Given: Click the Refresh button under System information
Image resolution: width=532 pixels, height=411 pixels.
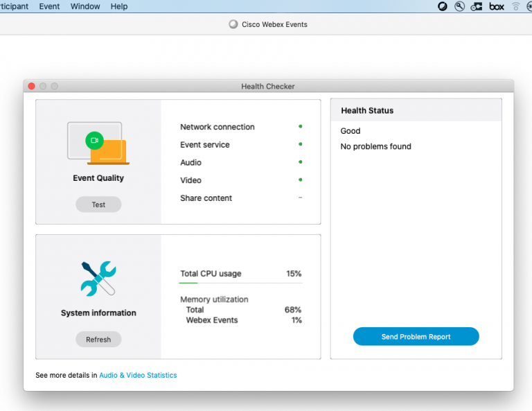Looking at the screenshot, I should click(x=98, y=340).
